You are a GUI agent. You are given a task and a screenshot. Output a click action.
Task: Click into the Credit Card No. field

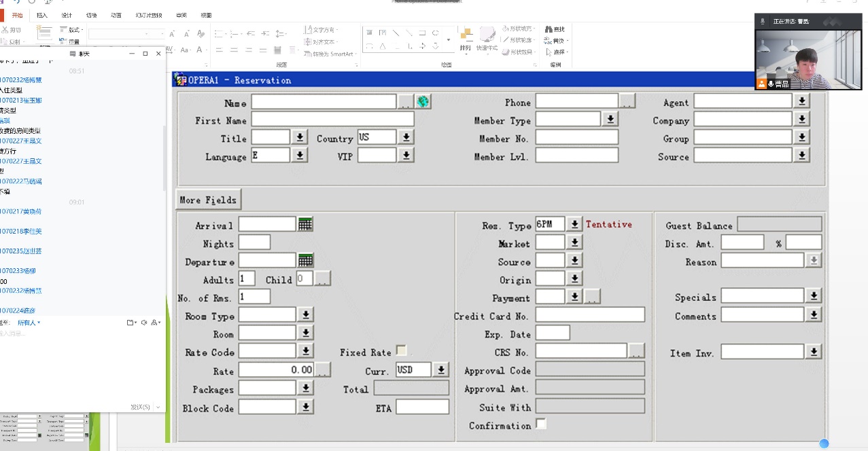(589, 315)
